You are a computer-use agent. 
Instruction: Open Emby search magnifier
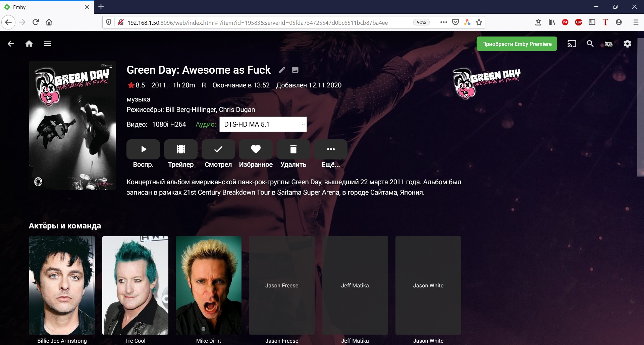tap(590, 44)
